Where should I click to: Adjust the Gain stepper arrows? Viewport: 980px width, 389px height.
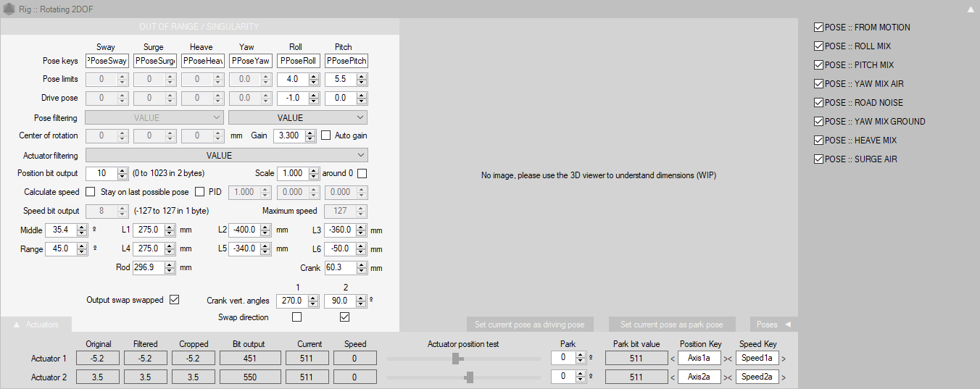[x=310, y=135]
